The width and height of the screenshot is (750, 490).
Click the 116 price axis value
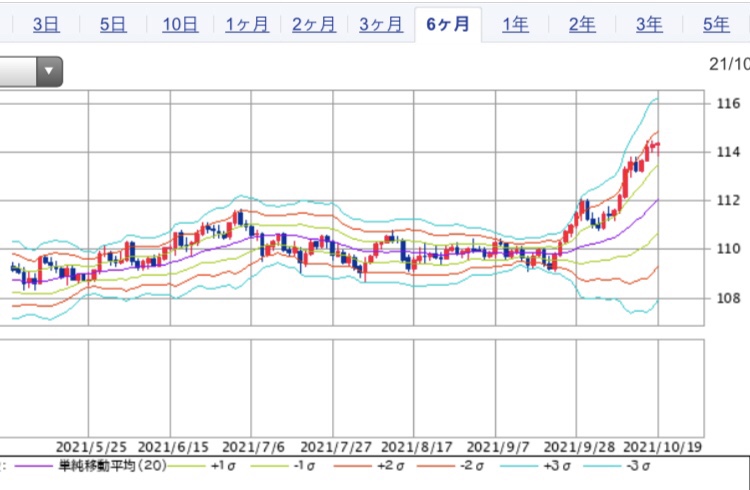tap(728, 103)
